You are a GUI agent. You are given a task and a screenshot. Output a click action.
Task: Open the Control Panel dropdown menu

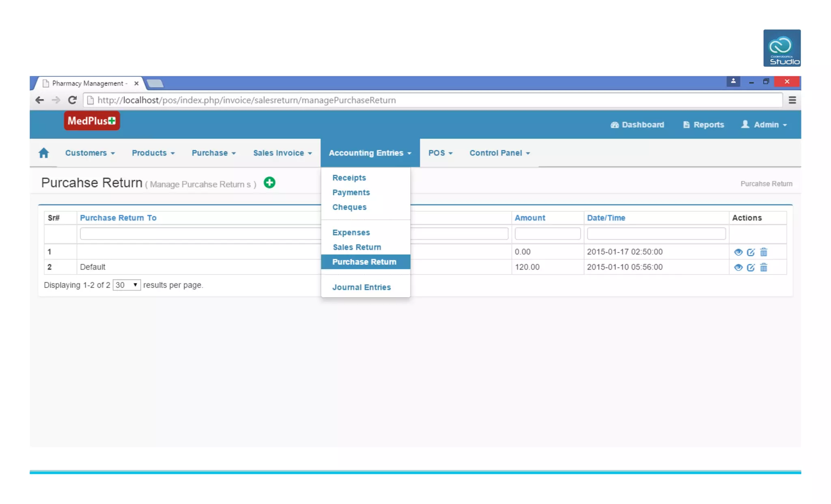[499, 153]
